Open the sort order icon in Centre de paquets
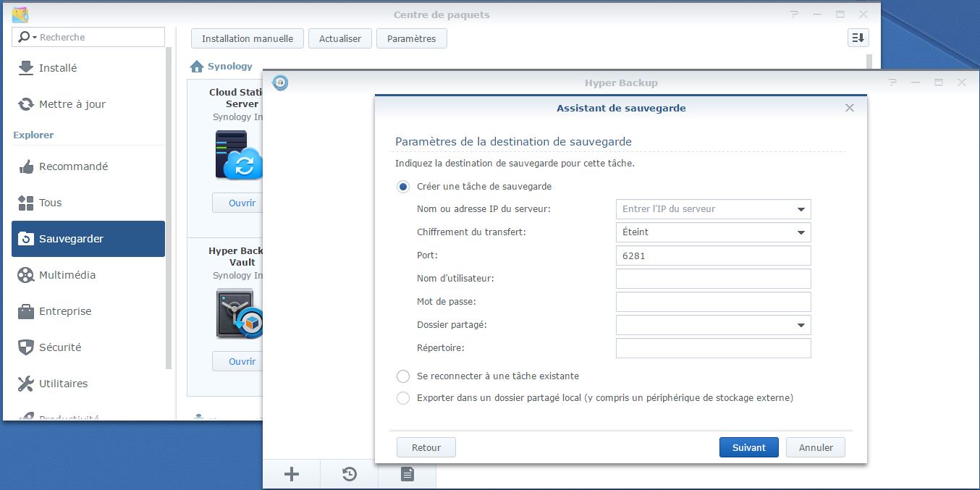This screenshot has width=980, height=490. pyautogui.click(x=858, y=37)
